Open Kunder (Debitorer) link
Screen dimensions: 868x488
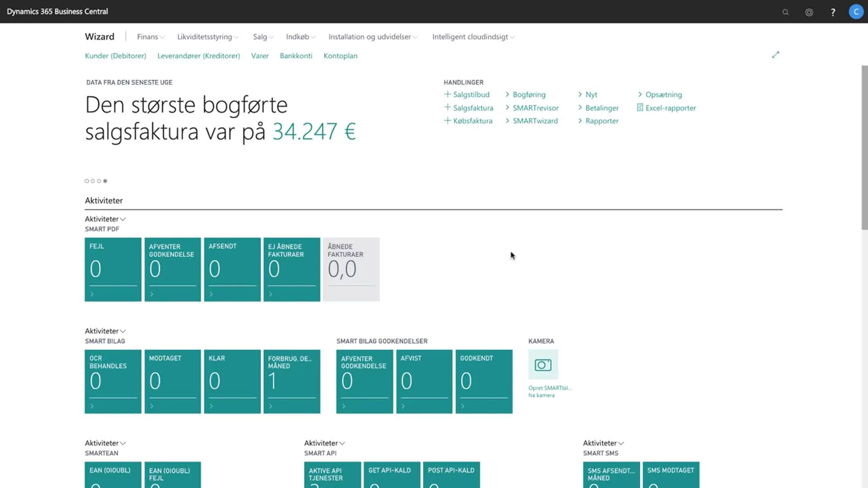(116, 56)
